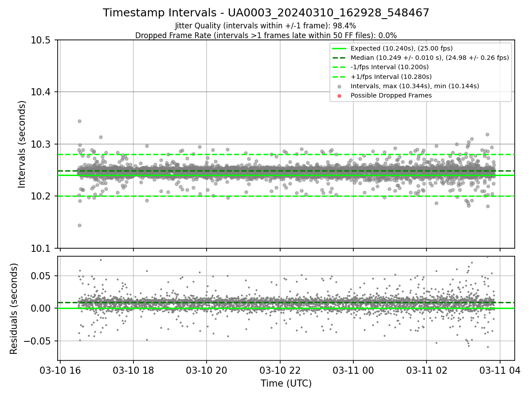
Task: Click y-axis tick label '10.2'
Action: [x=42, y=196]
